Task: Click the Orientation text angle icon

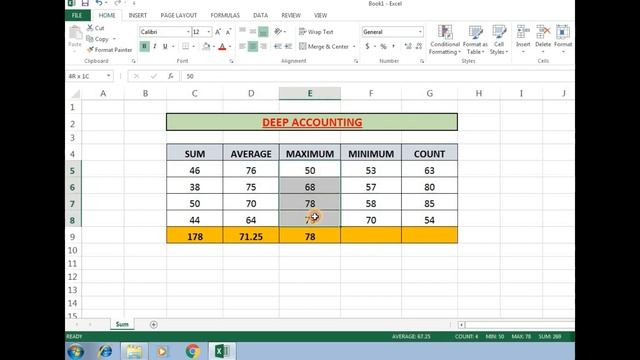Action: coord(278,31)
